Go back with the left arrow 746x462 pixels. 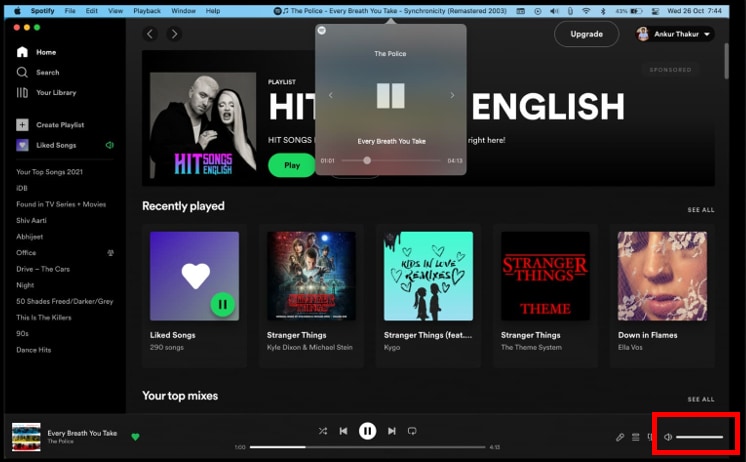pyautogui.click(x=150, y=34)
